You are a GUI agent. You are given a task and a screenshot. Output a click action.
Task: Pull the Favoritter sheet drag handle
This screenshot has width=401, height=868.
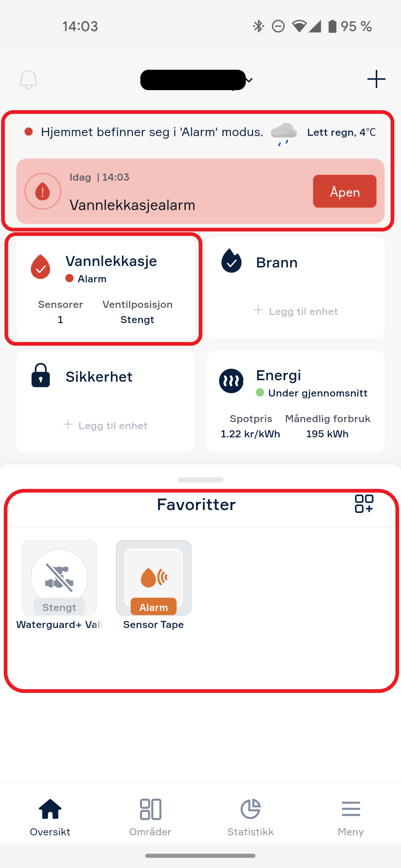(200, 480)
